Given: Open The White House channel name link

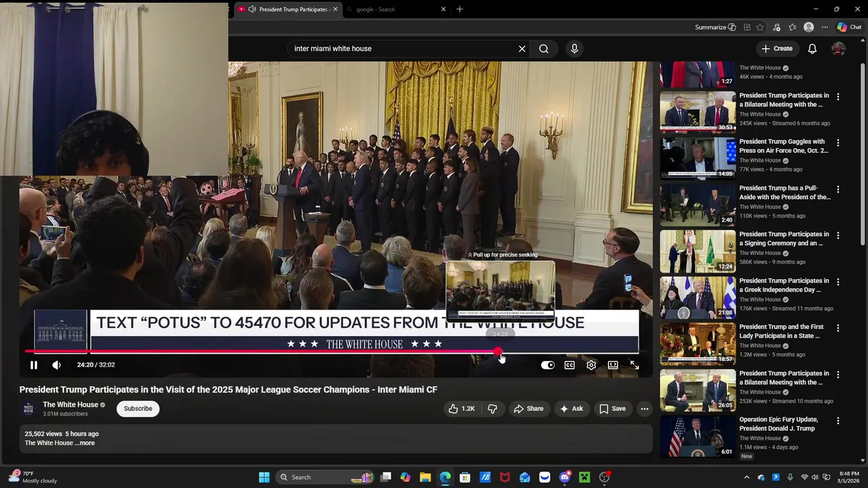Looking at the screenshot, I should pos(71,405).
